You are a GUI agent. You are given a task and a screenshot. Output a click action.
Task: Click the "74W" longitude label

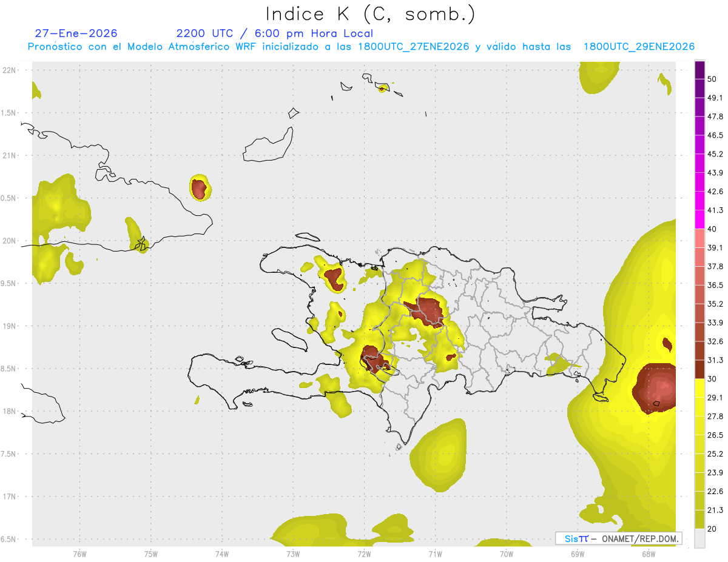click(222, 554)
